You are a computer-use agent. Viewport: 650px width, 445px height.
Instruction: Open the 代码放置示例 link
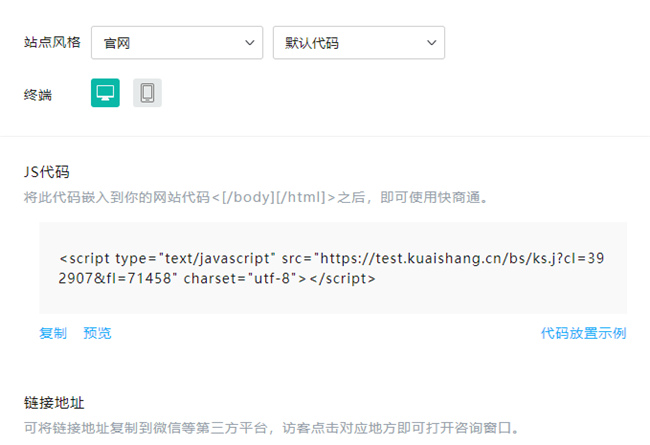click(x=583, y=333)
